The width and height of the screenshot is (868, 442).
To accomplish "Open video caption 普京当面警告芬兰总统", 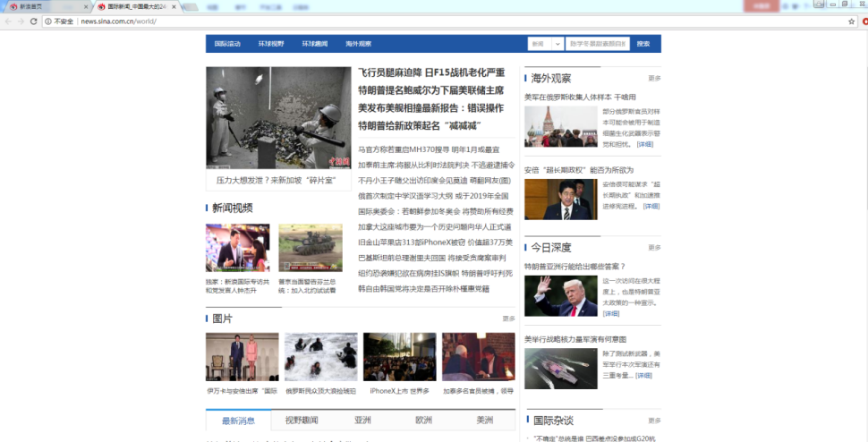I will pyautogui.click(x=307, y=286).
